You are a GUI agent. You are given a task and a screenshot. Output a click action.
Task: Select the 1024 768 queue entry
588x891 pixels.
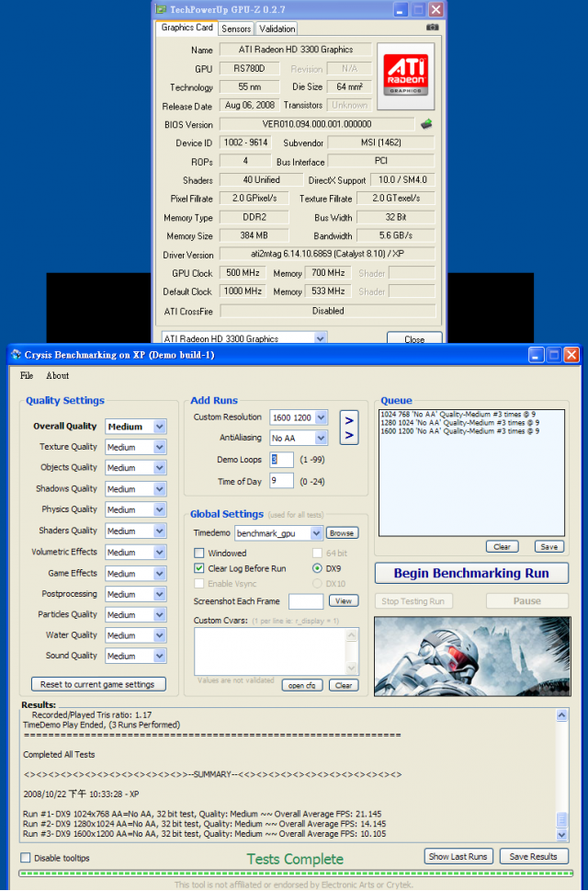coord(459,415)
